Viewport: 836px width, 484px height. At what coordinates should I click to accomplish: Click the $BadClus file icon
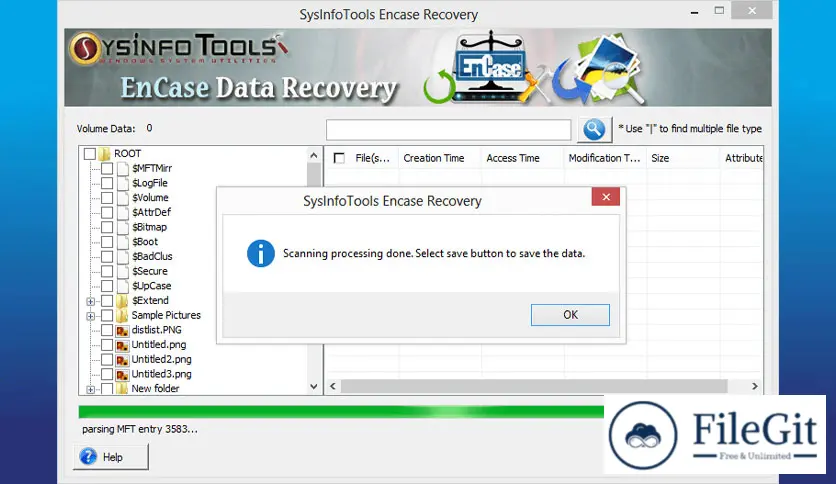[x=123, y=256]
